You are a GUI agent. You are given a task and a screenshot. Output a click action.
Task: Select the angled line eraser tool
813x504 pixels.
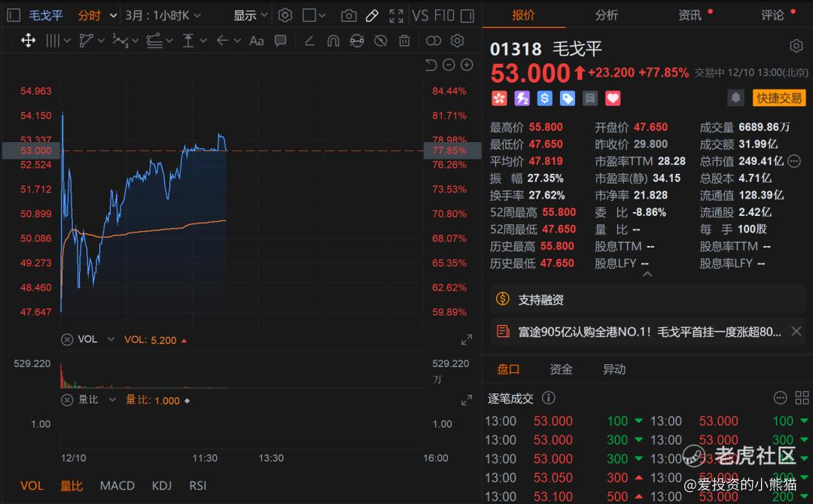309,41
